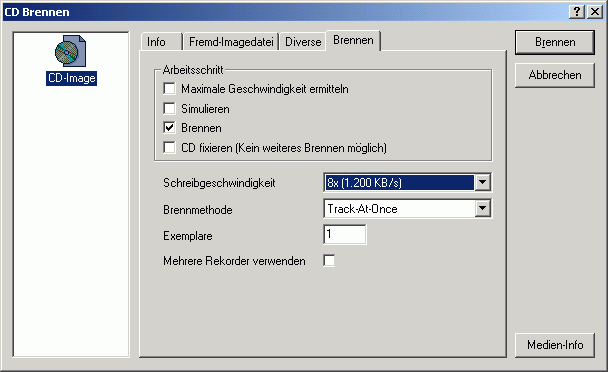Click the Exemplare label

click(188, 236)
